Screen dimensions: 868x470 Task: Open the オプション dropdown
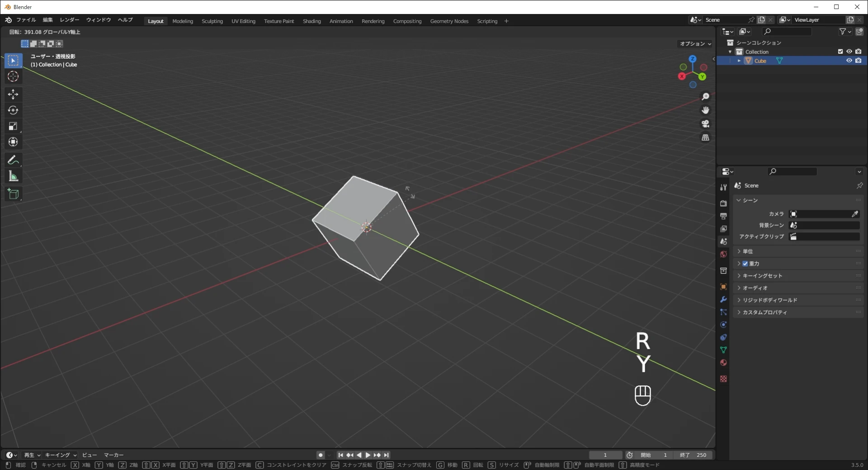[x=695, y=44]
